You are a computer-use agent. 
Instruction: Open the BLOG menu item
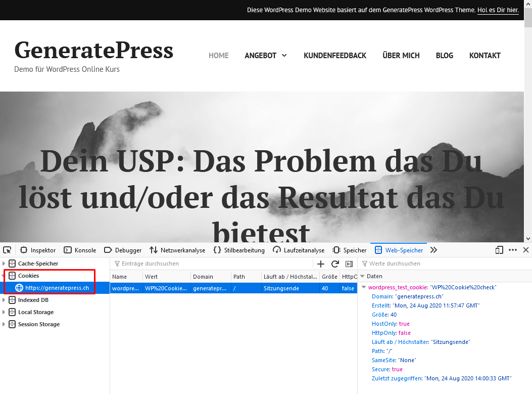click(445, 55)
